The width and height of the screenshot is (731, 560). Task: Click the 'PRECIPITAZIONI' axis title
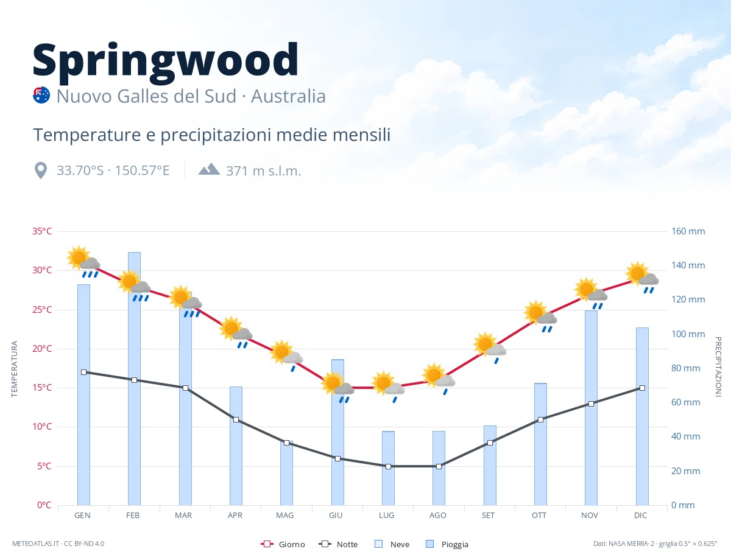coord(718,366)
